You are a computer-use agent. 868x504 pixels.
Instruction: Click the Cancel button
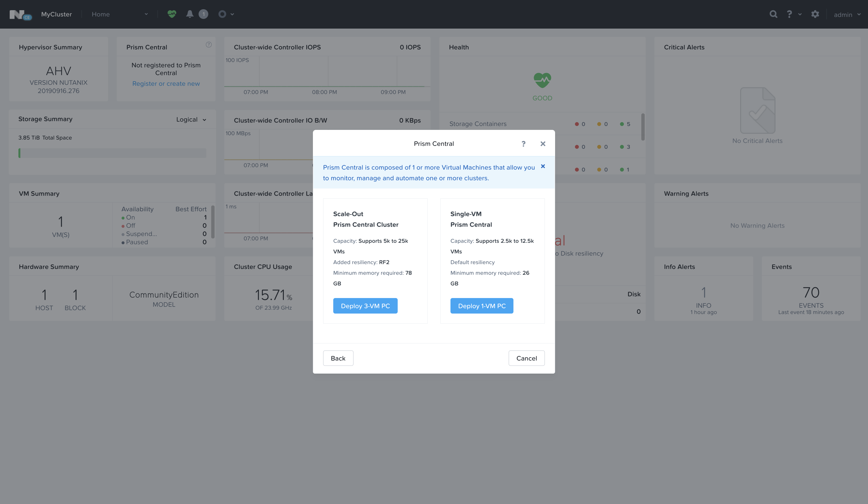coord(526,358)
